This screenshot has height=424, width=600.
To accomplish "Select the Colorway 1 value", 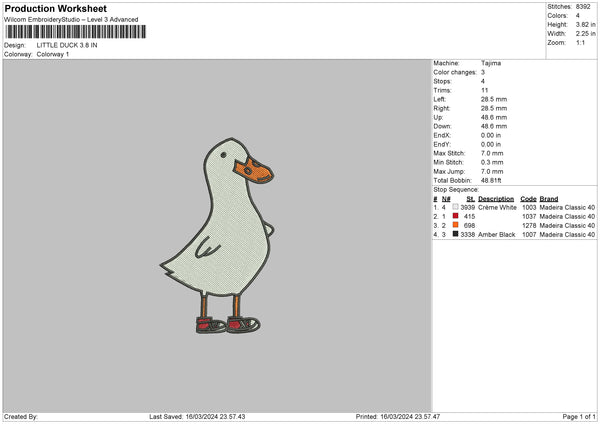I will (53, 54).
